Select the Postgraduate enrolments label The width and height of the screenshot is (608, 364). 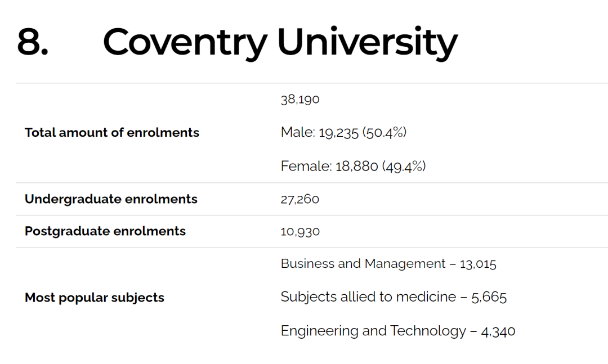pos(105,231)
